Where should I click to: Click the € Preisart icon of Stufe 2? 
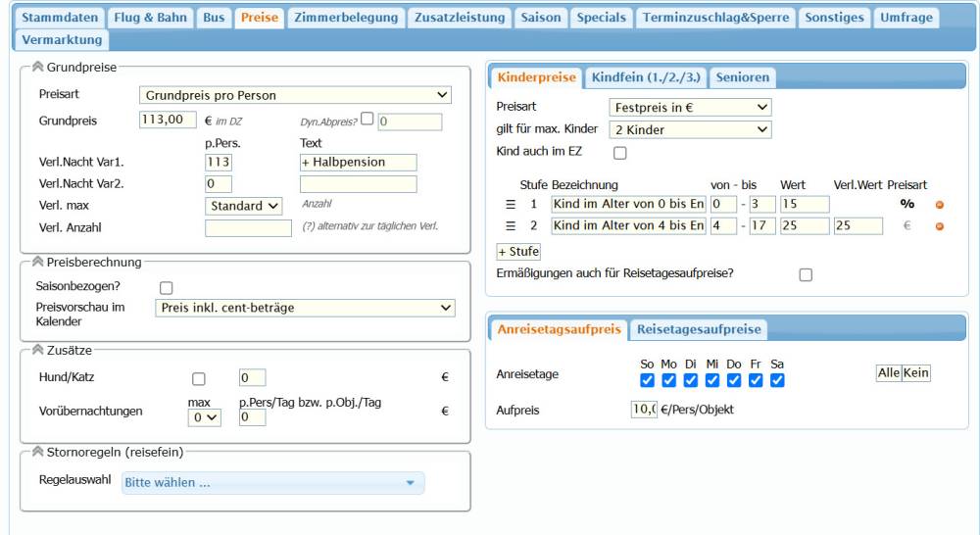point(906,225)
